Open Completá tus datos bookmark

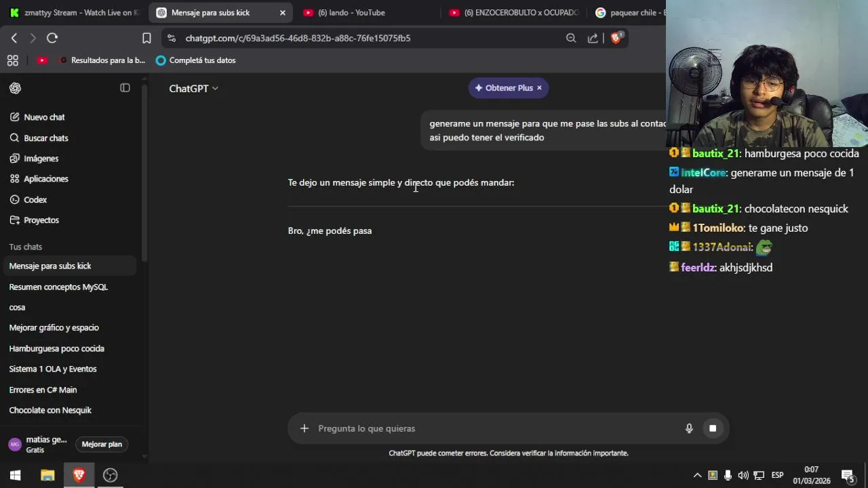pos(195,60)
